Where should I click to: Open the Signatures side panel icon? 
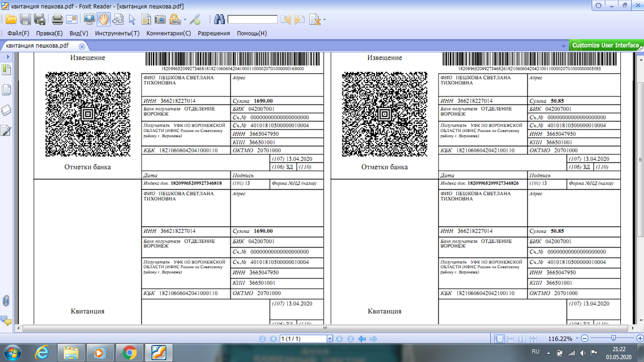[7, 130]
